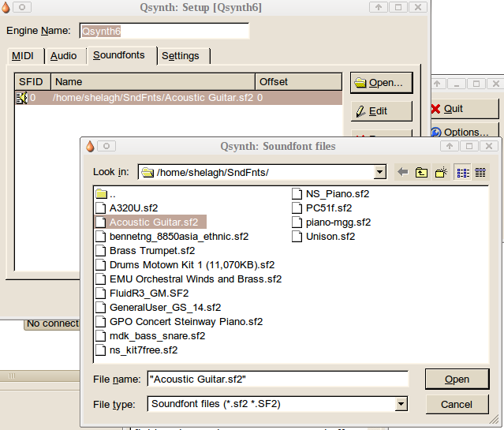Click the speaker icon in SFID row 0
The image size is (504, 430).
tap(22, 98)
